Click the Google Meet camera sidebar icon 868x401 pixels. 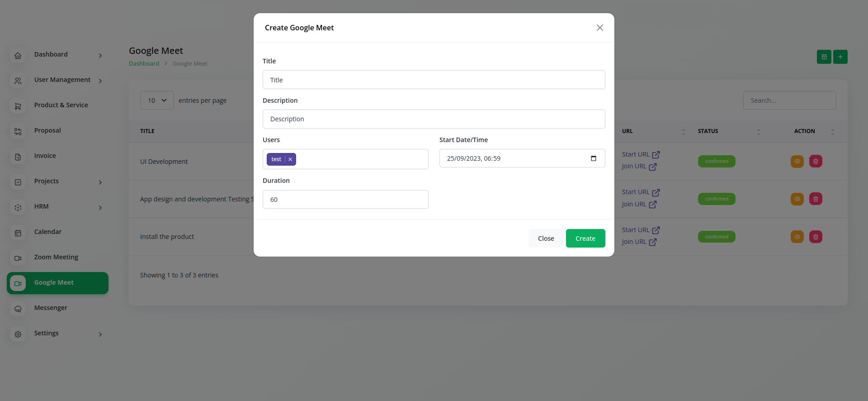click(18, 283)
